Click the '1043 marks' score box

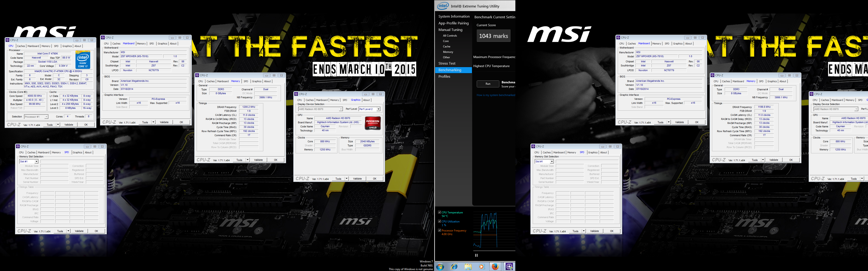click(494, 36)
